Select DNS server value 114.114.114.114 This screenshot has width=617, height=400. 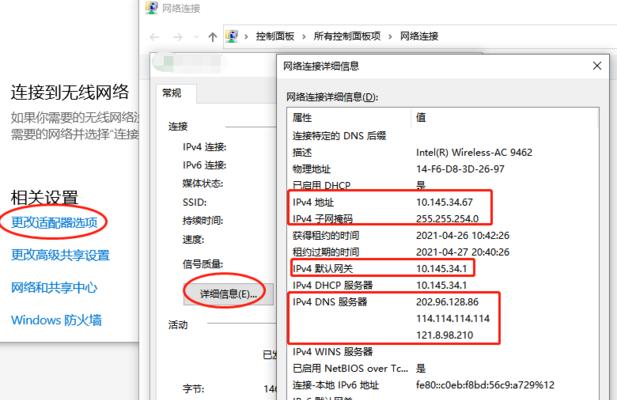coord(453,318)
